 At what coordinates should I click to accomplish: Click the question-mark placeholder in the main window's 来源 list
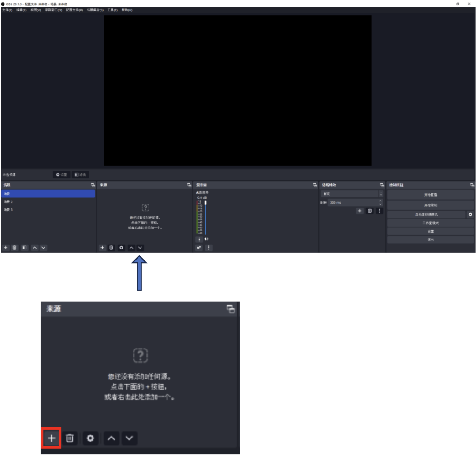coord(145,208)
